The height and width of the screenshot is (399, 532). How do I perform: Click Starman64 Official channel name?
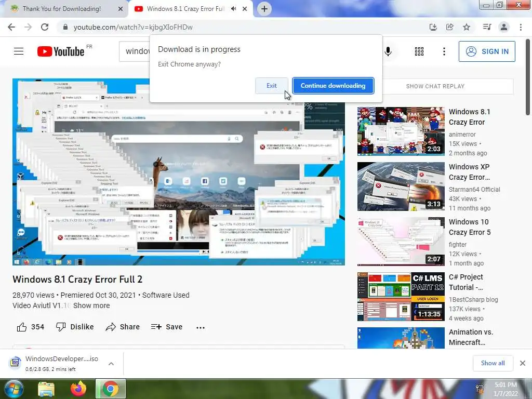(x=474, y=189)
